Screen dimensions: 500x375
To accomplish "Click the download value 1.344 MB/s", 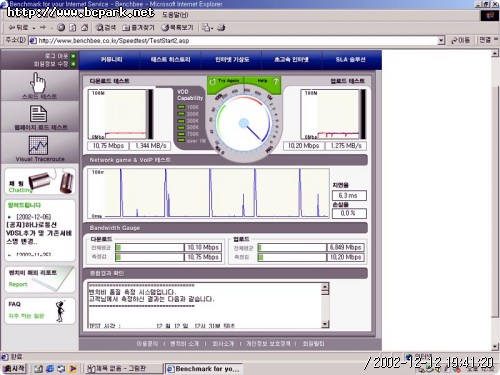I will (150, 146).
